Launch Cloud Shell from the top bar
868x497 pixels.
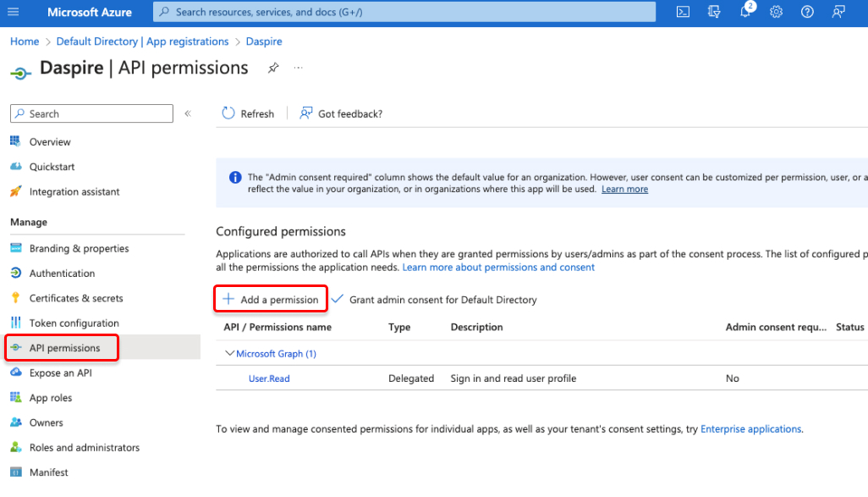[x=683, y=12]
